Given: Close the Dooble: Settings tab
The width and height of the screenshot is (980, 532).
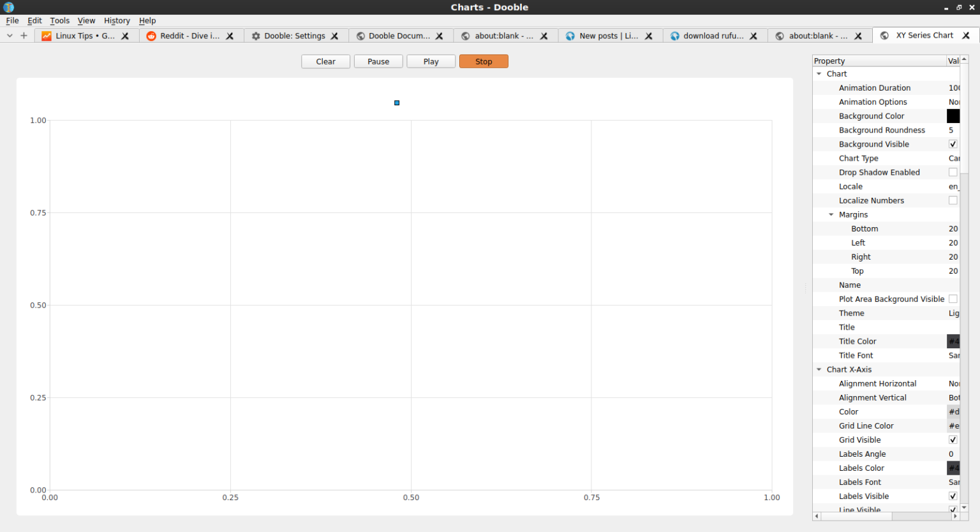Looking at the screenshot, I should click(x=334, y=36).
